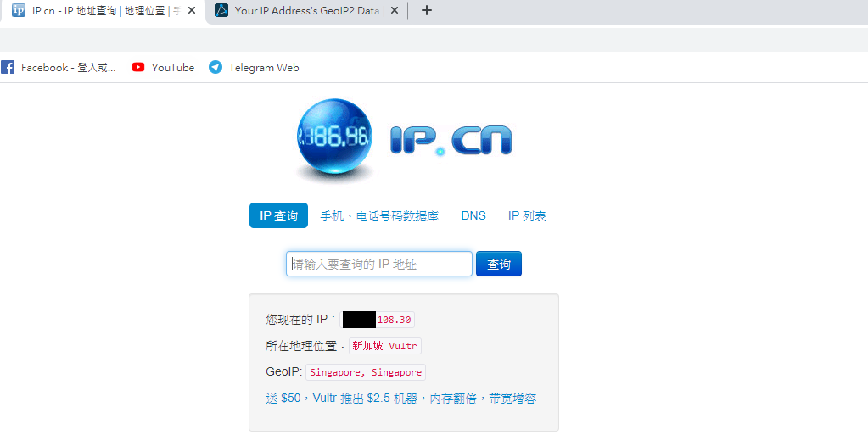The width and height of the screenshot is (868, 446).
Task: Click the YouTube bookmark icon
Action: pyautogui.click(x=138, y=68)
